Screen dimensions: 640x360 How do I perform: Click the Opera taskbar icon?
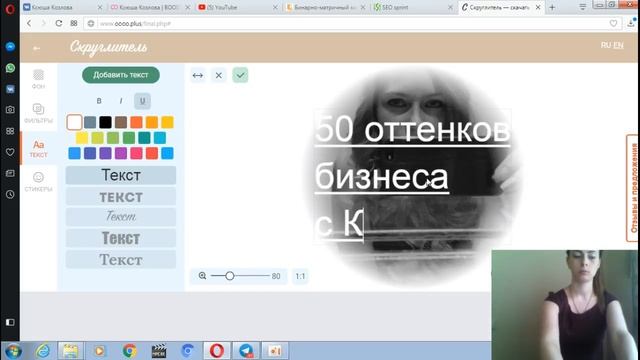point(217,351)
